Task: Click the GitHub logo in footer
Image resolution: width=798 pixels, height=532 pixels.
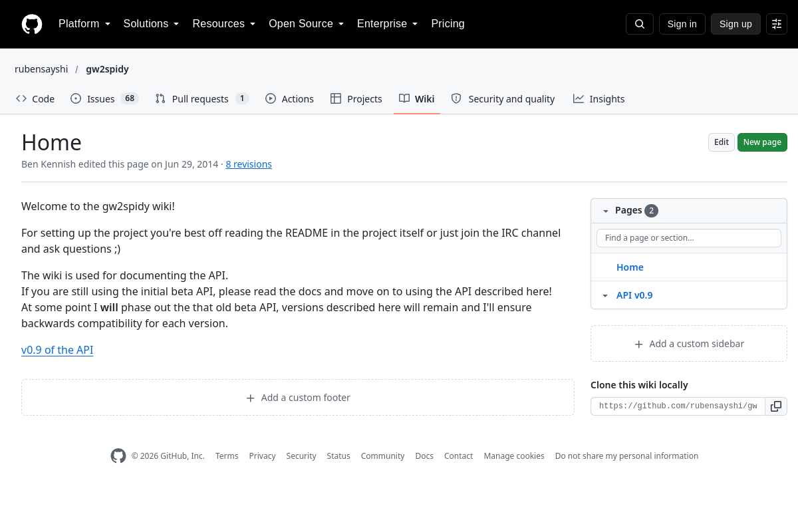Action: click(118, 456)
